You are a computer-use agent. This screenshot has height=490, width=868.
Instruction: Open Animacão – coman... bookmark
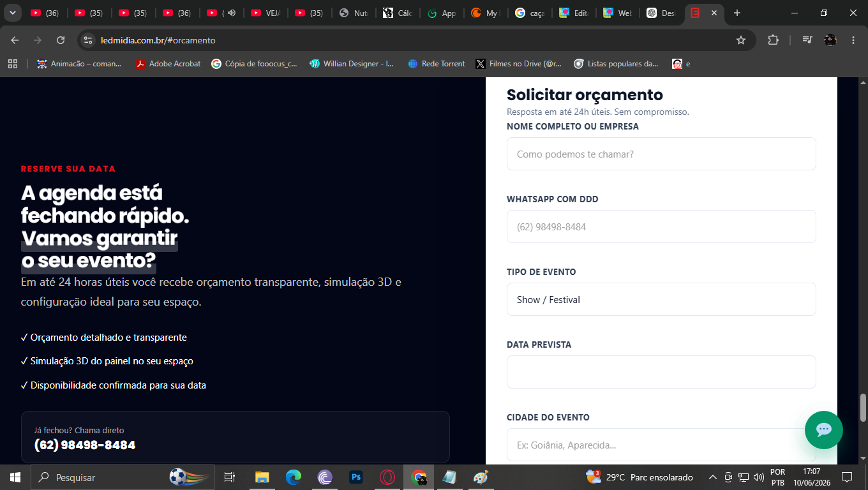coord(79,64)
